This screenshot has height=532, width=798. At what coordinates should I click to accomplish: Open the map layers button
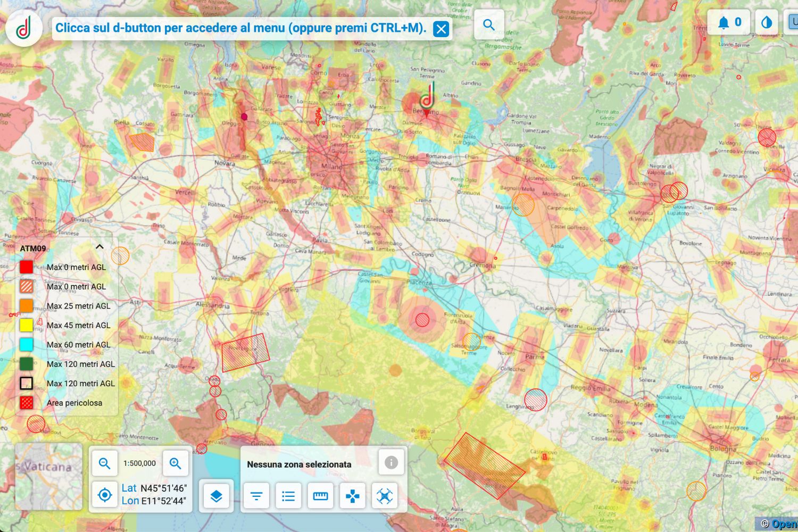(x=216, y=496)
